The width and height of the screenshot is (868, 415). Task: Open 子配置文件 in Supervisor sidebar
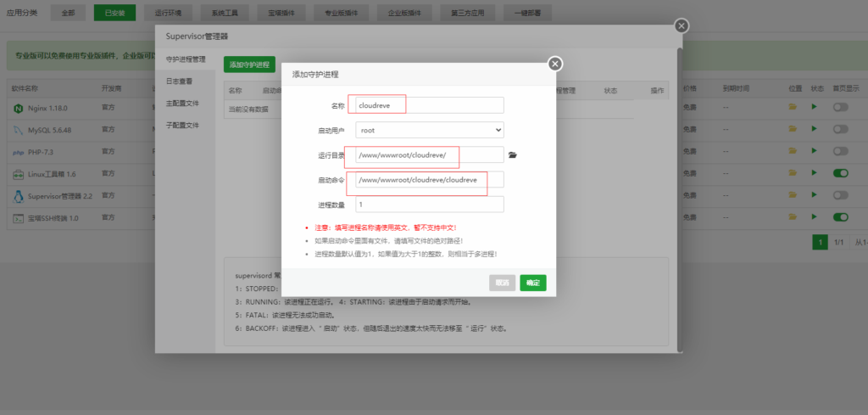tap(186, 126)
